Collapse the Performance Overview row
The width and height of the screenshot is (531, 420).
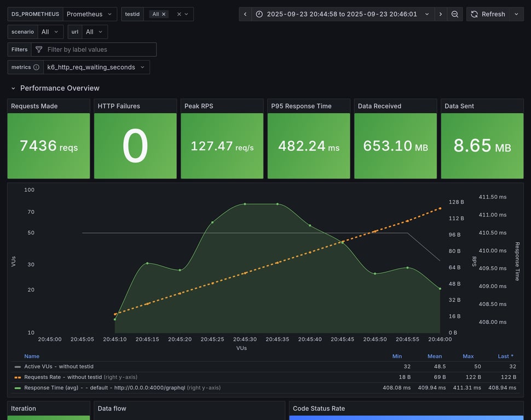click(x=13, y=88)
